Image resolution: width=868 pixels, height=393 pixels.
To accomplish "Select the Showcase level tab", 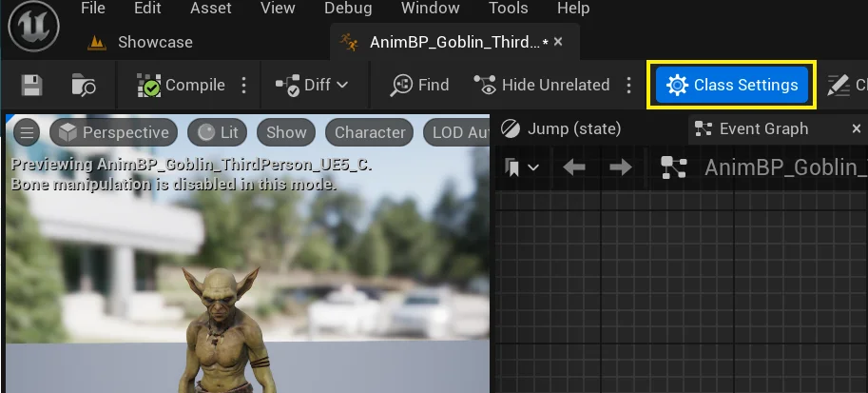I will pyautogui.click(x=154, y=42).
